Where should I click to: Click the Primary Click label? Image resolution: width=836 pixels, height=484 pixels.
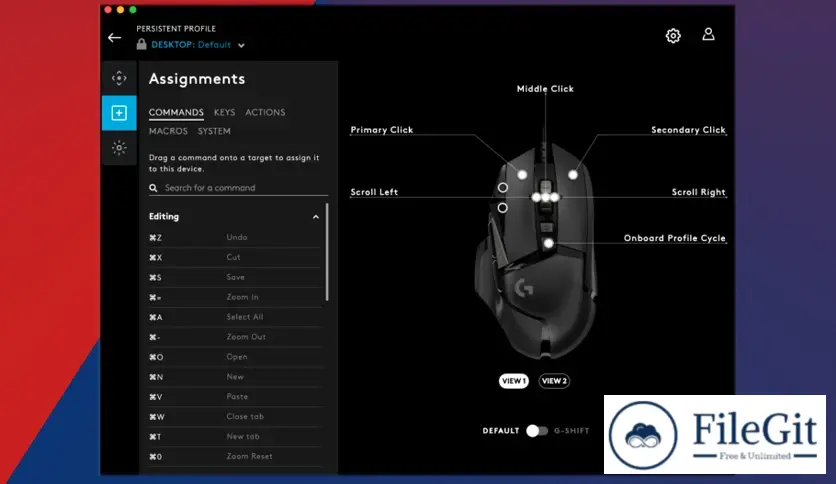tap(382, 130)
